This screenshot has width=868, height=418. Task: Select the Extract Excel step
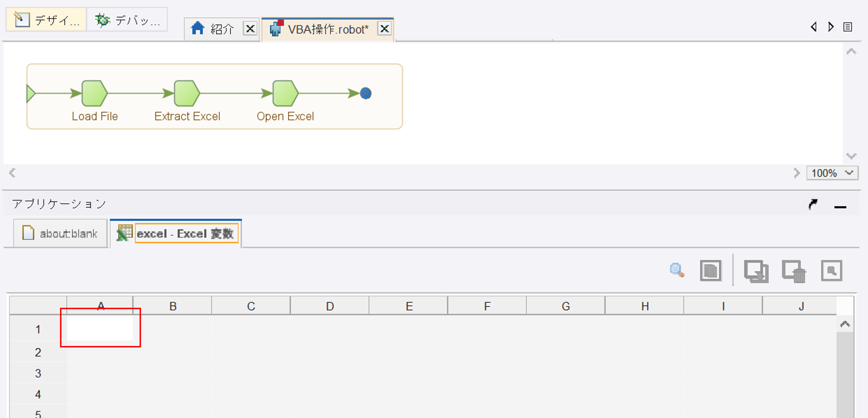[x=187, y=93]
